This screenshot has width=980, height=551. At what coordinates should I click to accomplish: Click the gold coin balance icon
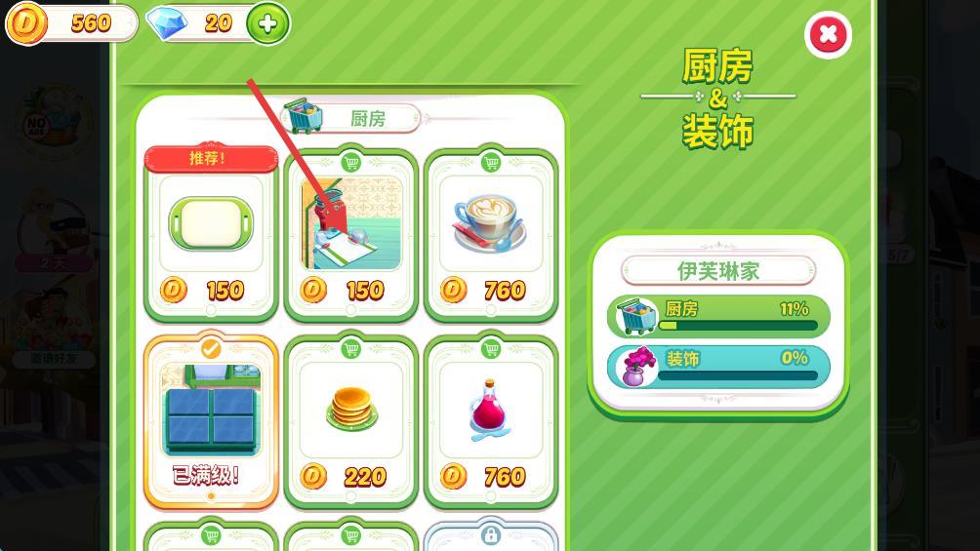(x=26, y=23)
